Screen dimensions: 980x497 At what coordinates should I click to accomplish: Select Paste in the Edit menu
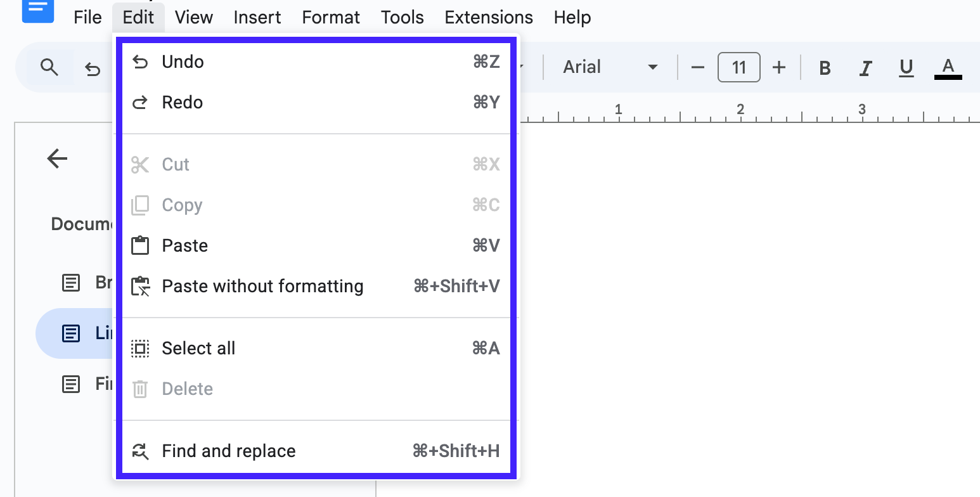click(x=185, y=246)
